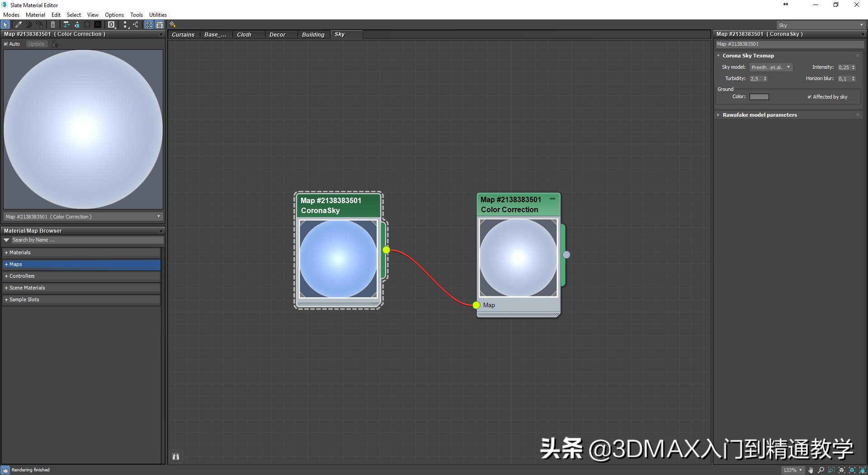Image resolution: width=868 pixels, height=475 pixels.
Task: Click the Zoom magnifier icon in status bar
Action: [821, 470]
